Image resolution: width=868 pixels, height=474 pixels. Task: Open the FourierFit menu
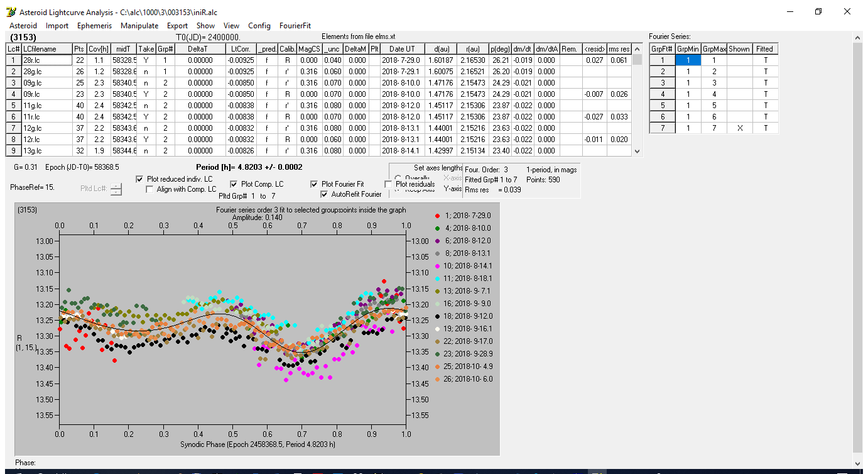coord(295,26)
